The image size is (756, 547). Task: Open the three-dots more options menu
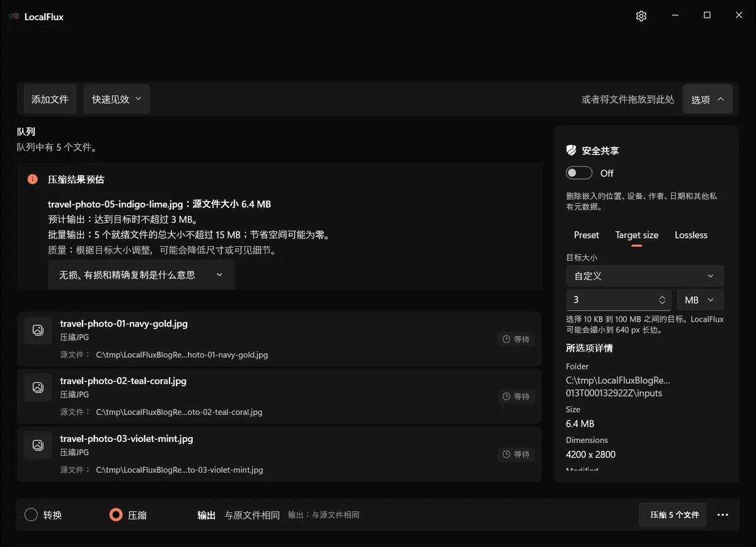click(x=723, y=515)
